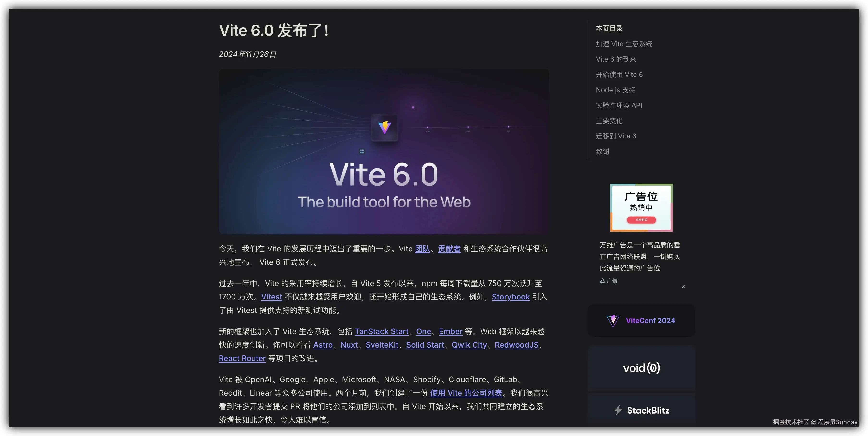Screen dimensions: 868x436
Task: Click the 广告 ad-network icon label
Action: [609, 280]
